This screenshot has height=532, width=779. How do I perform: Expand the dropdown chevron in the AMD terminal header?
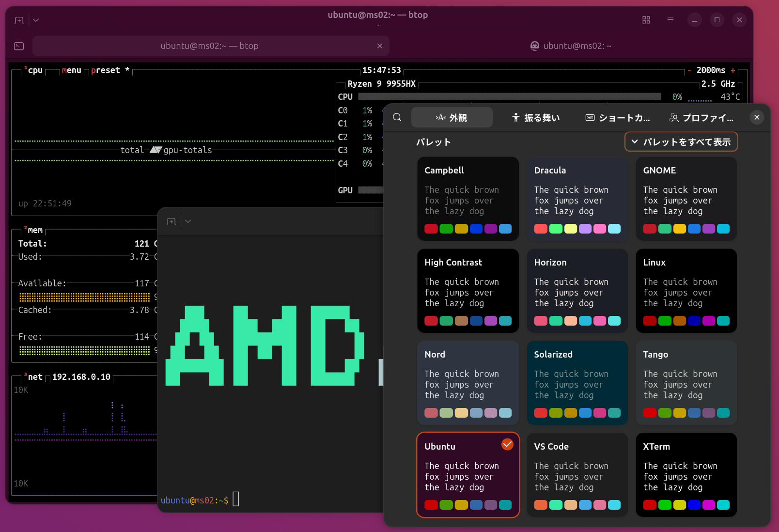[188, 221]
